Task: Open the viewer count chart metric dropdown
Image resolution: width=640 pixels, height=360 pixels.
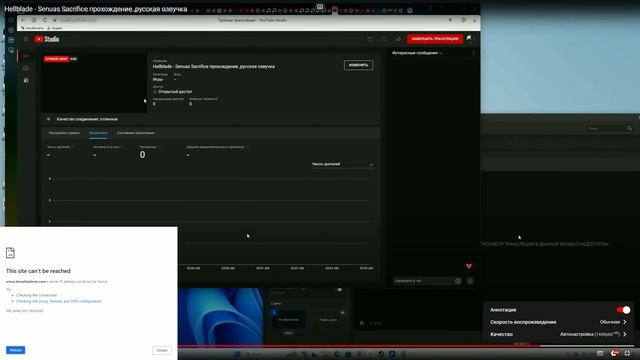Action: pos(342,164)
